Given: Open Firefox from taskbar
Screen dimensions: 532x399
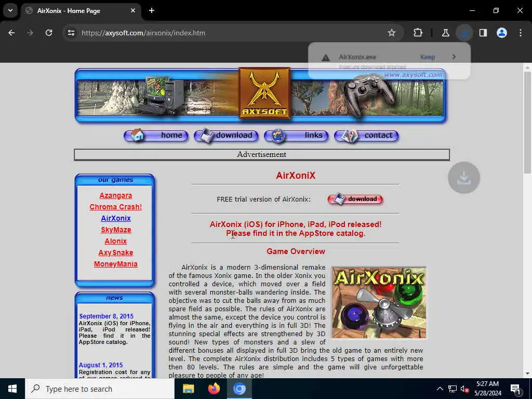Looking at the screenshot, I should (214, 389).
